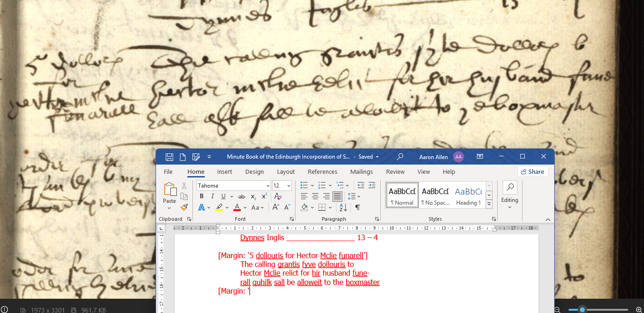Click the Share button
The image size is (644, 313).
[x=532, y=171]
